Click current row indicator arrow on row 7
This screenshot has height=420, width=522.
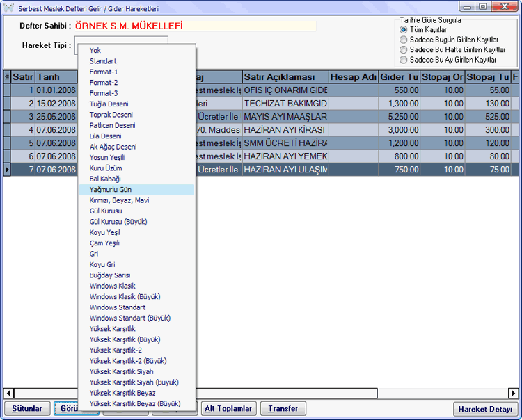click(x=7, y=170)
